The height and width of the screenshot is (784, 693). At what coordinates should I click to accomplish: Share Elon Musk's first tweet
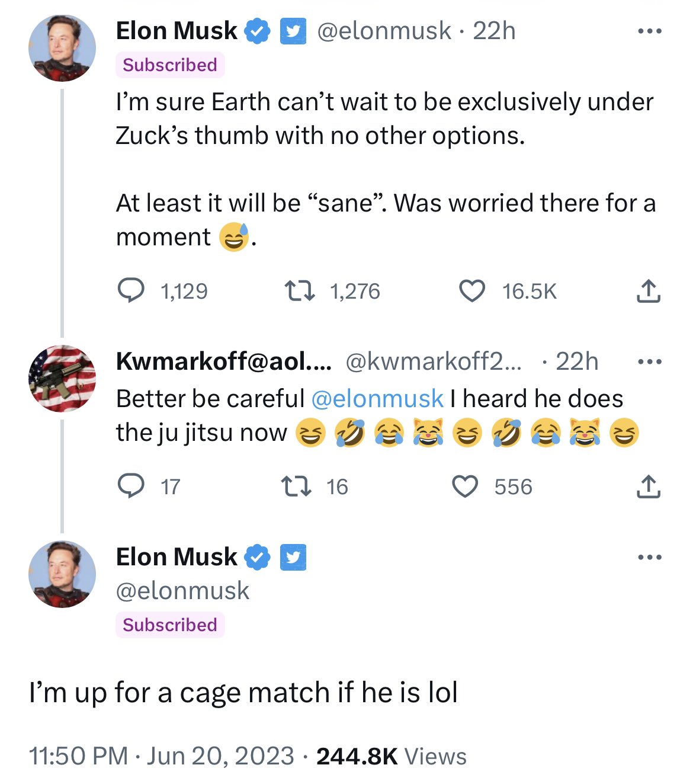point(649,291)
